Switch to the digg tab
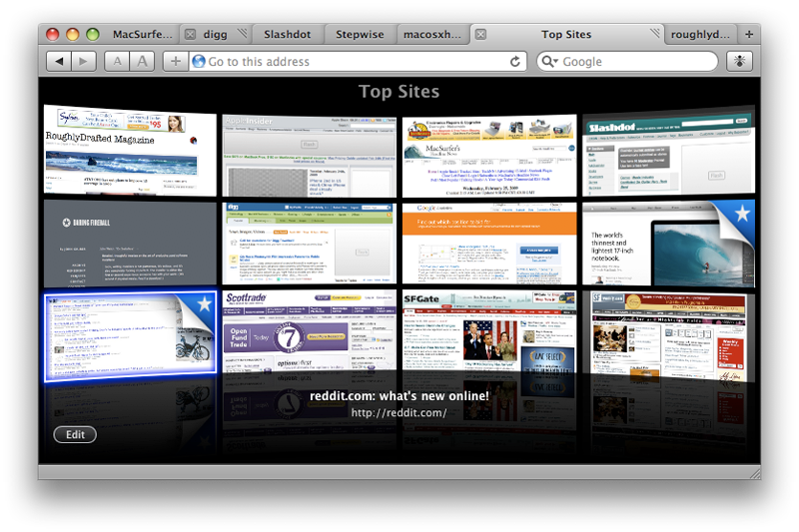799x532 pixels. pos(215,34)
